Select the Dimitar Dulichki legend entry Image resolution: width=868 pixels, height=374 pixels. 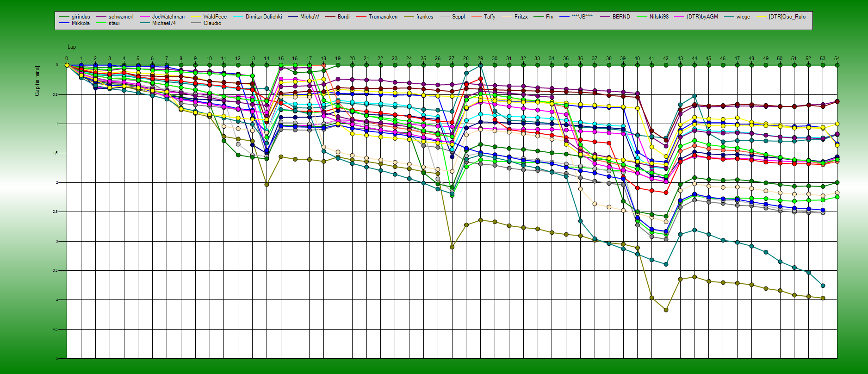(263, 17)
